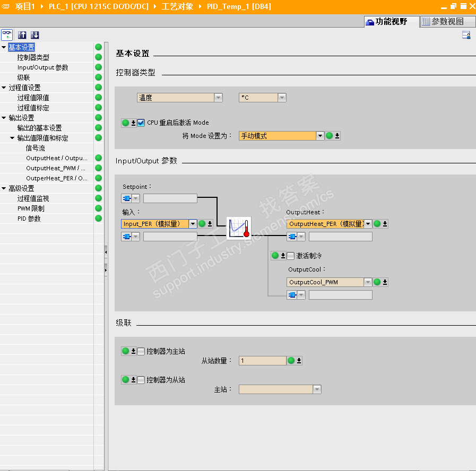Click Setpoint tag selector blue icon
The height and width of the screenshot is (471, 476).
point(127,198)
